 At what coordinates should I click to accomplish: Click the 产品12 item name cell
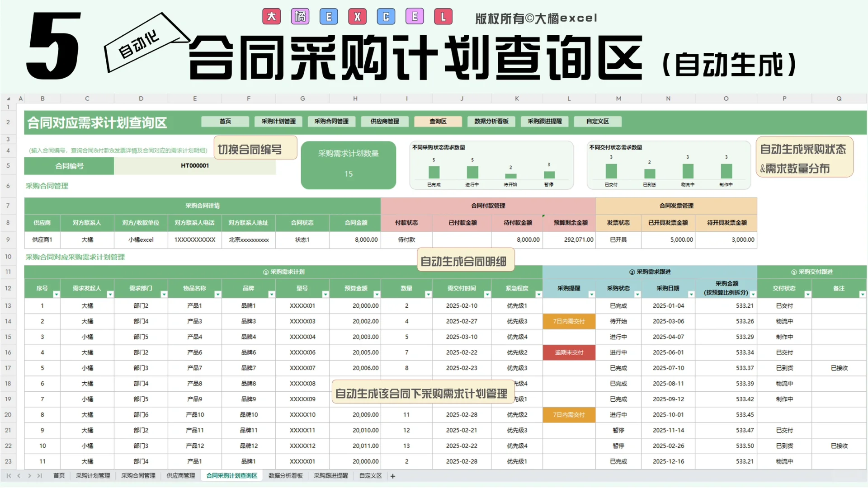click(195, 446)
